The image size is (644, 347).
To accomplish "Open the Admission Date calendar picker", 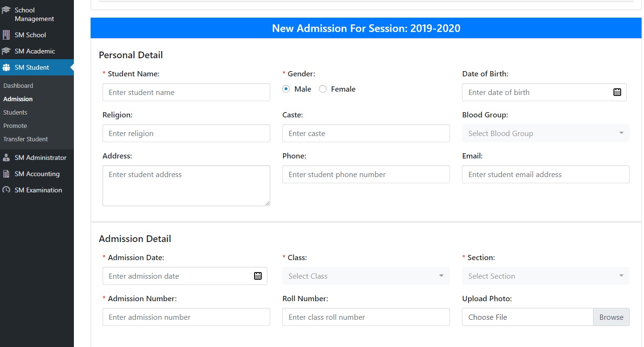I will pyautogui.click(x=257, y=275).
